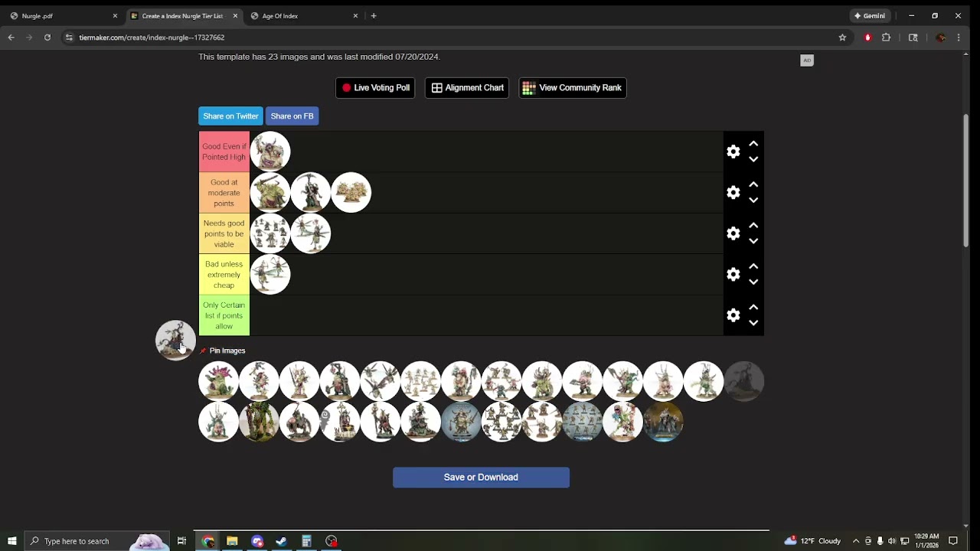
Task: Open File Explorer from taskbar
Action: pyautogui.click(x=232, y=541)
